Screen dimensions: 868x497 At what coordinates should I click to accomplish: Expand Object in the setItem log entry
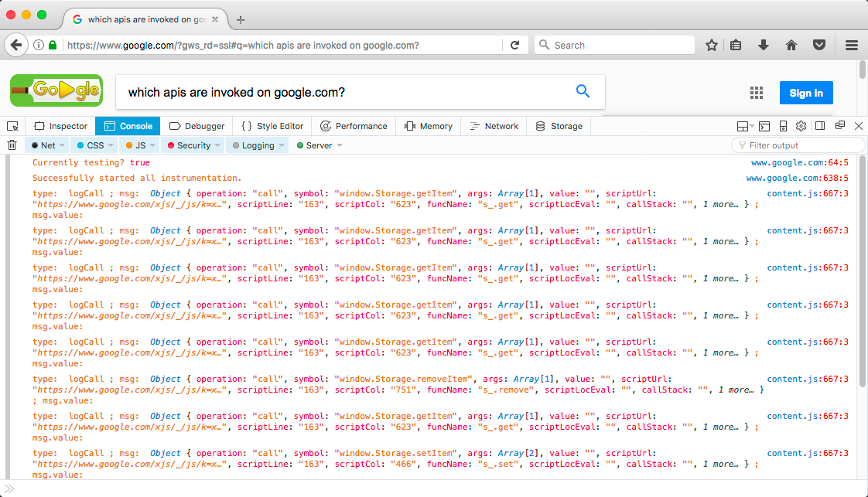tap(165, 453)
